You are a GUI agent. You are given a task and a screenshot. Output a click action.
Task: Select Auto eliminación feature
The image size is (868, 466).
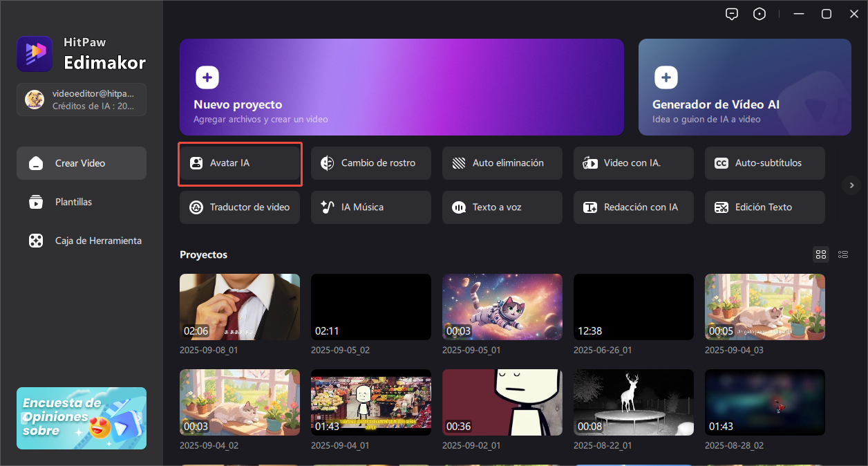point(502,163)
